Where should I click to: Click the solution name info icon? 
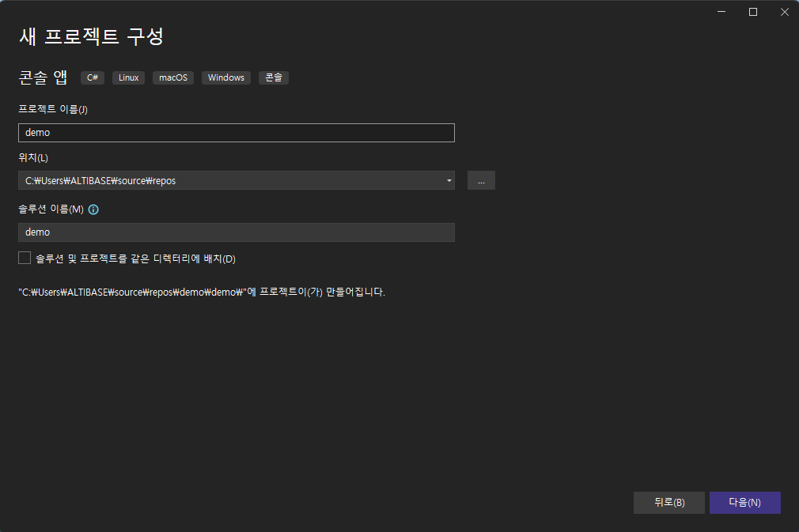click(93, 209)
